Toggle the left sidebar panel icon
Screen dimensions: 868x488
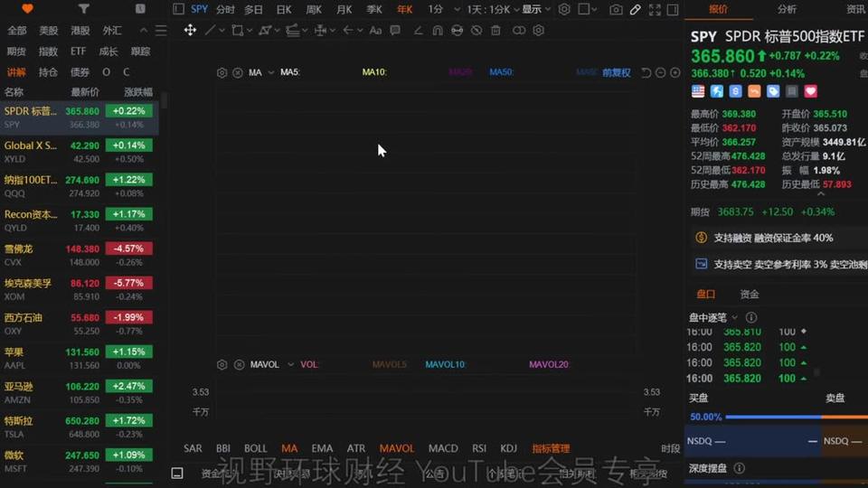[178, 9]
